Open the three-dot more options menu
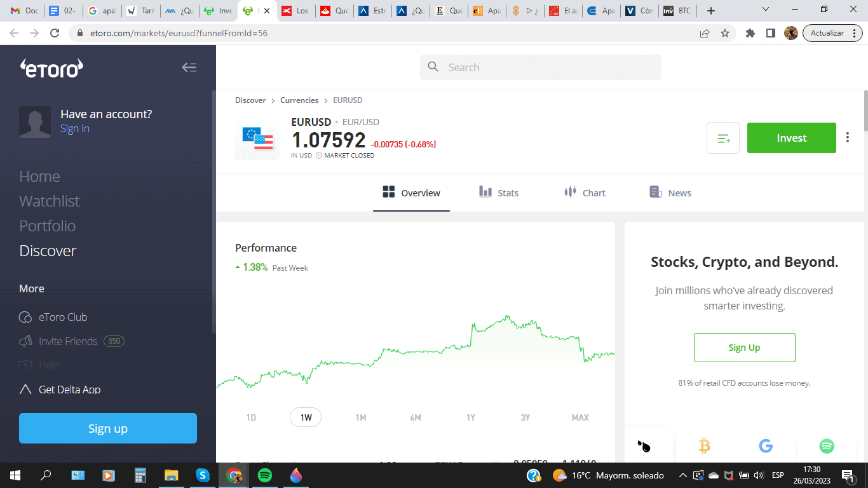Screen dimensions: 868x488 pos(848,137)
